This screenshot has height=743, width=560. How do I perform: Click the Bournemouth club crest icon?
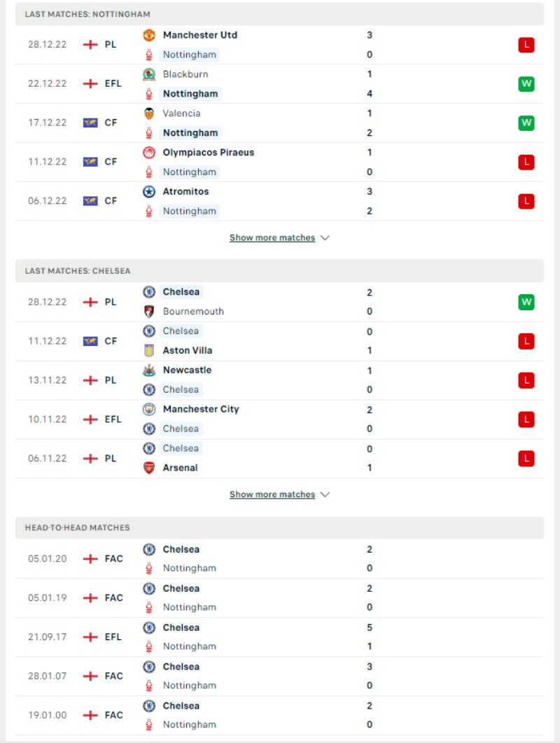(149, 312)
